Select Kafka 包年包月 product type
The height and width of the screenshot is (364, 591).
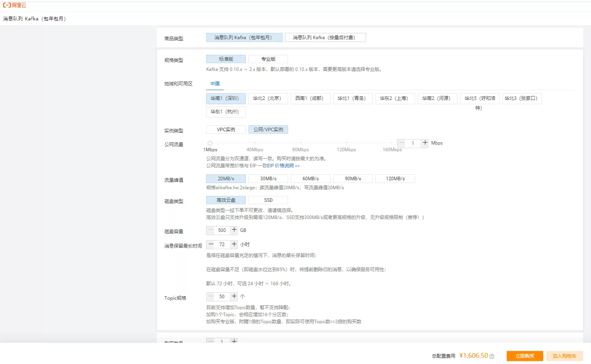point(244,37)
